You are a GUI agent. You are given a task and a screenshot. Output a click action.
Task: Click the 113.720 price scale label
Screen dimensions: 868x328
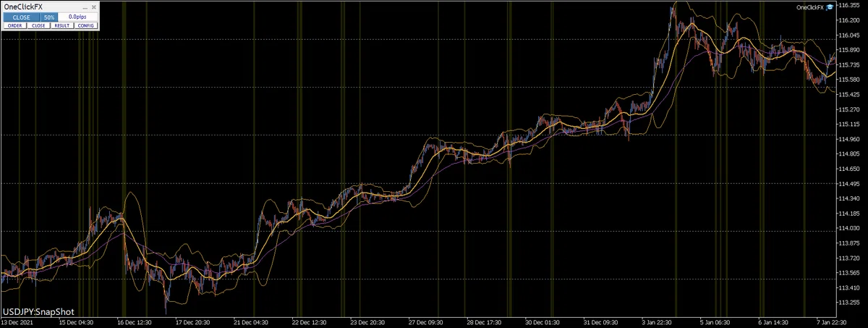click(x=850, y=258)
